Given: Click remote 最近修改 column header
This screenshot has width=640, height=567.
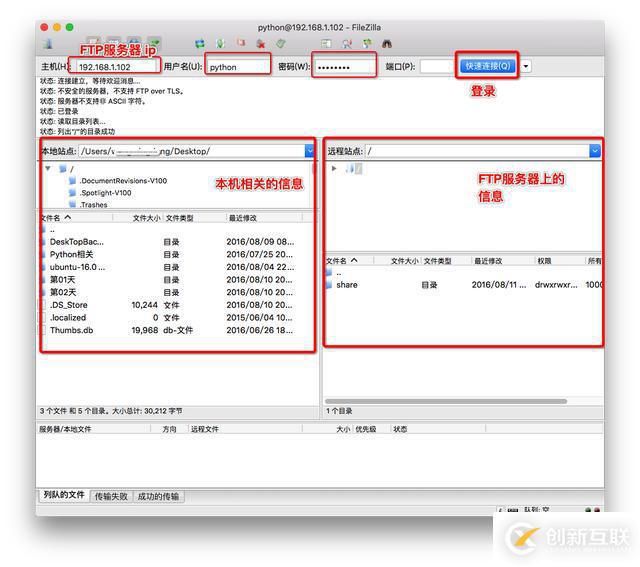Looking at the screenshot, I should (x=503, y=260).
